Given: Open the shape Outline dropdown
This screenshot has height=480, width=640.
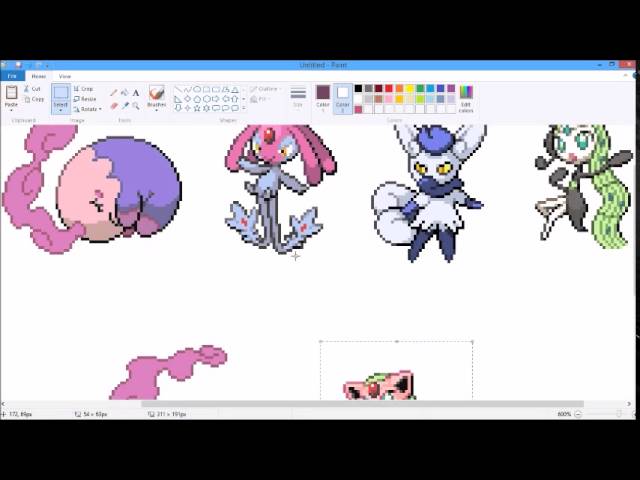Looking at the screenshot, I should click(265, 89).
